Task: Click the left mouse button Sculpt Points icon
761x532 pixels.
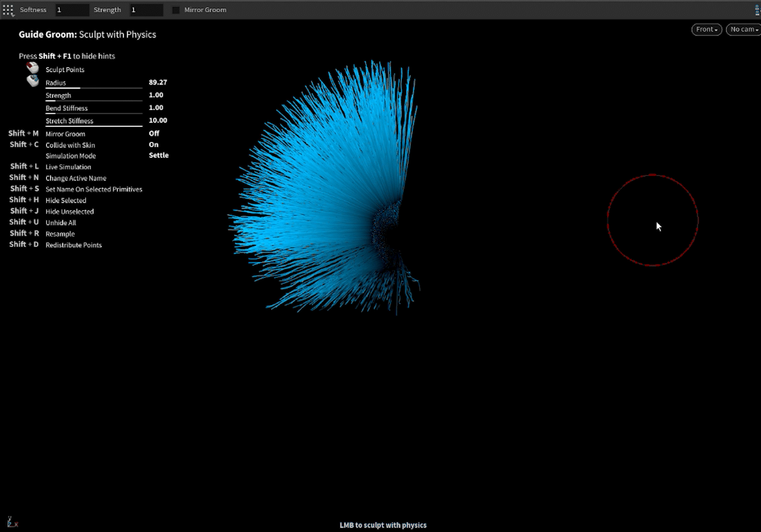Action: [x=33, y=68]
